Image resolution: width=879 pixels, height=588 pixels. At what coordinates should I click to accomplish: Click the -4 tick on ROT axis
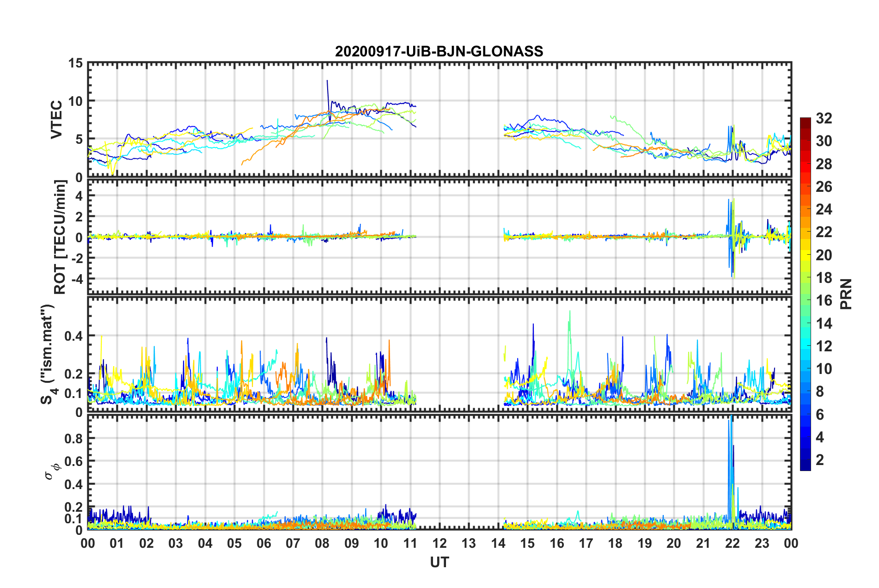(x=77, y=279)
